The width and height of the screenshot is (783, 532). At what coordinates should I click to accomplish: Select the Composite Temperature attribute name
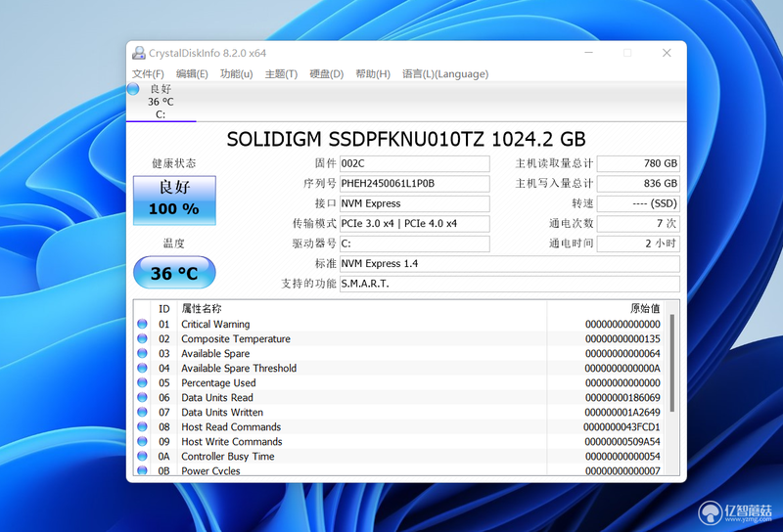(236, 339)
